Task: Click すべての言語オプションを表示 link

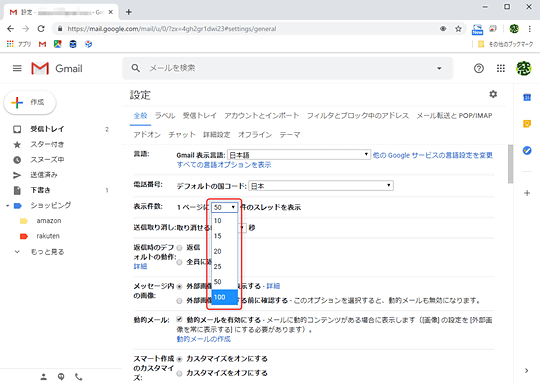Action: coord(224,165)
